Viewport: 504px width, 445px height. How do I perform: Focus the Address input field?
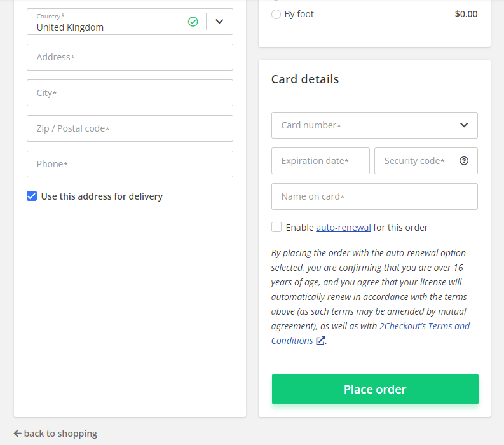(130, 57)
